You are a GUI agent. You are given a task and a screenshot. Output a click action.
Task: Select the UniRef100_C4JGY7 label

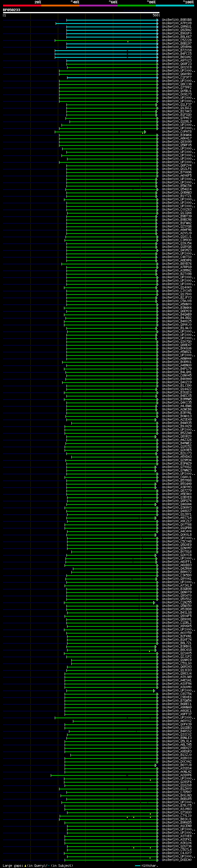176,853
